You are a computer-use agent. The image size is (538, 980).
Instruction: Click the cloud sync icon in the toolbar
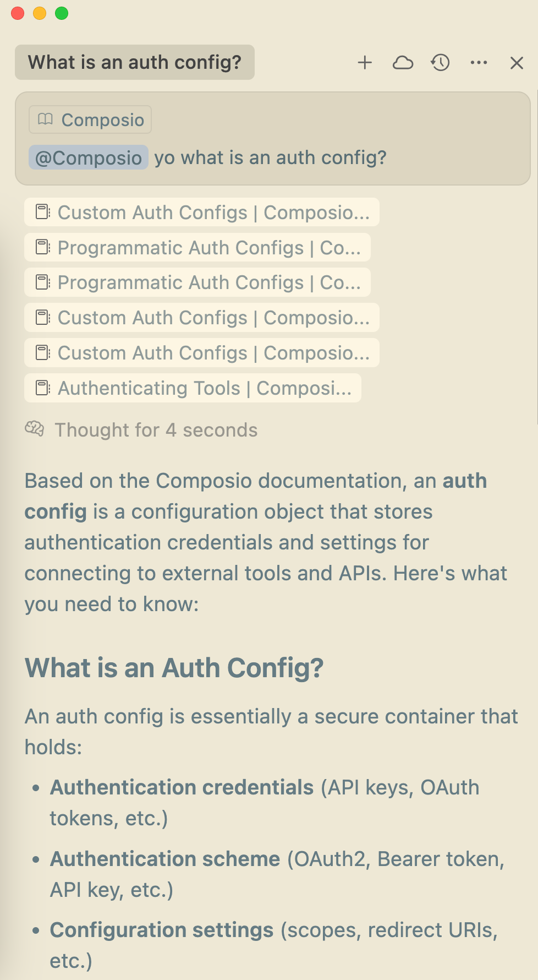point(403,63)
